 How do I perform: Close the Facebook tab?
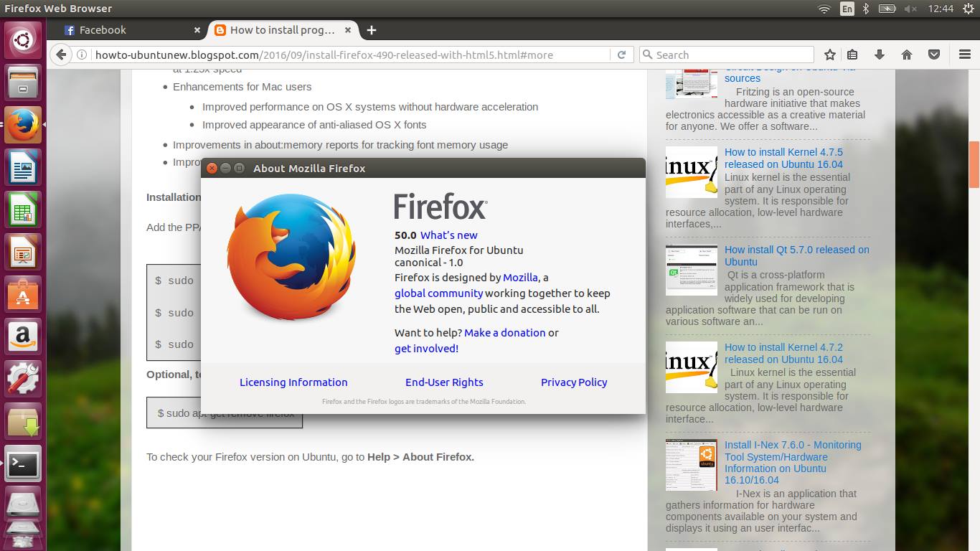point(197,30)
